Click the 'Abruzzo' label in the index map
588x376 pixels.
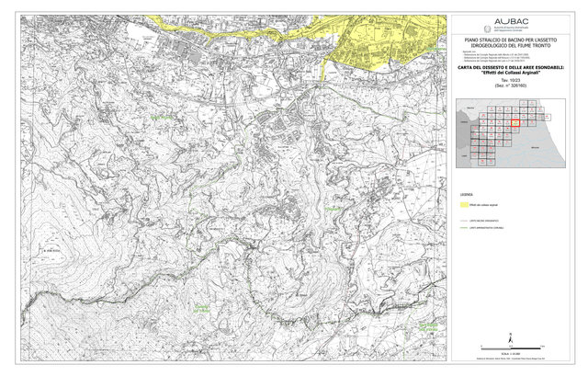535,148
